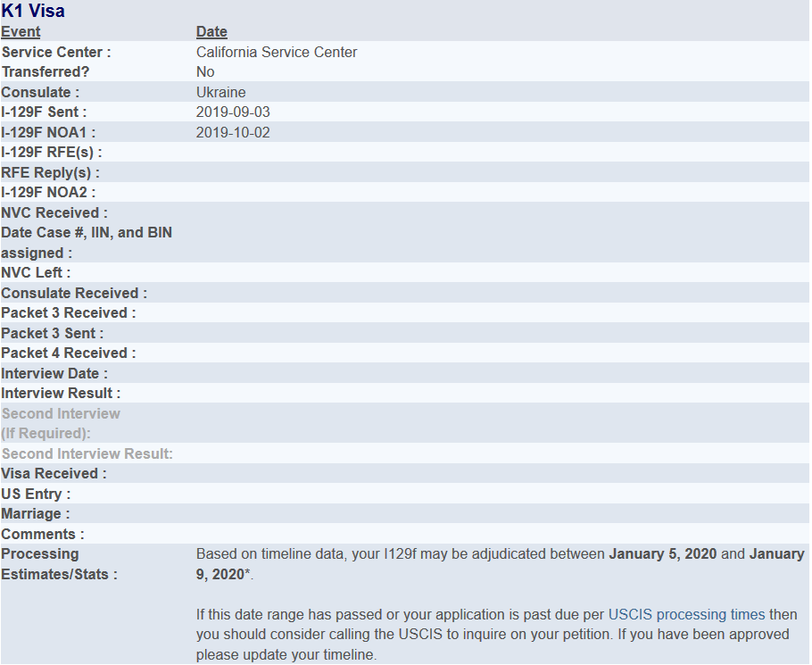
Task: Click the I-129F Sent label
Action: 44,112
